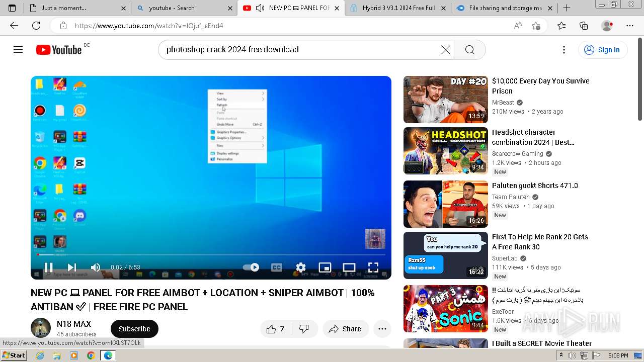The width and height of the screenshot is (644, 362).
Task: Subscribe to N18 MAX channel
Action: coord(134,328)
